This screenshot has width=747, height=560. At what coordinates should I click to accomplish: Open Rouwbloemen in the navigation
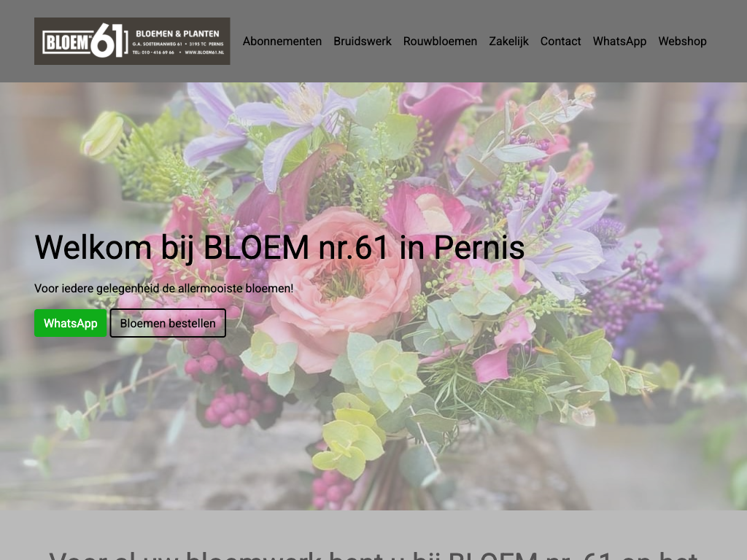point(440,42)
